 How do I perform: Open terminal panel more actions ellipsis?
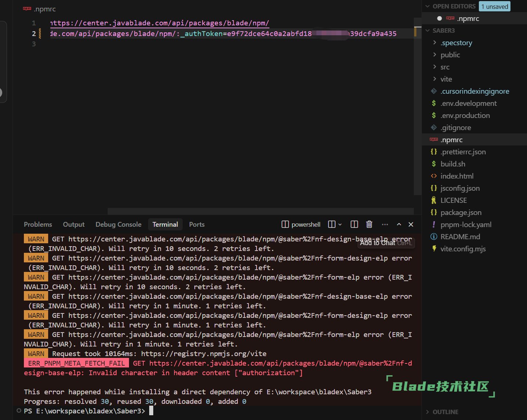click(x=385, y=224)
